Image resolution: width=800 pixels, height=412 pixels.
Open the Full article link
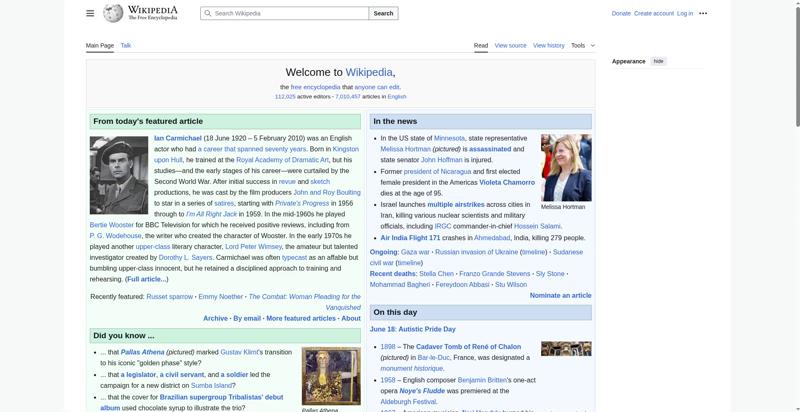pyautogui.click(x=146, y=279)
